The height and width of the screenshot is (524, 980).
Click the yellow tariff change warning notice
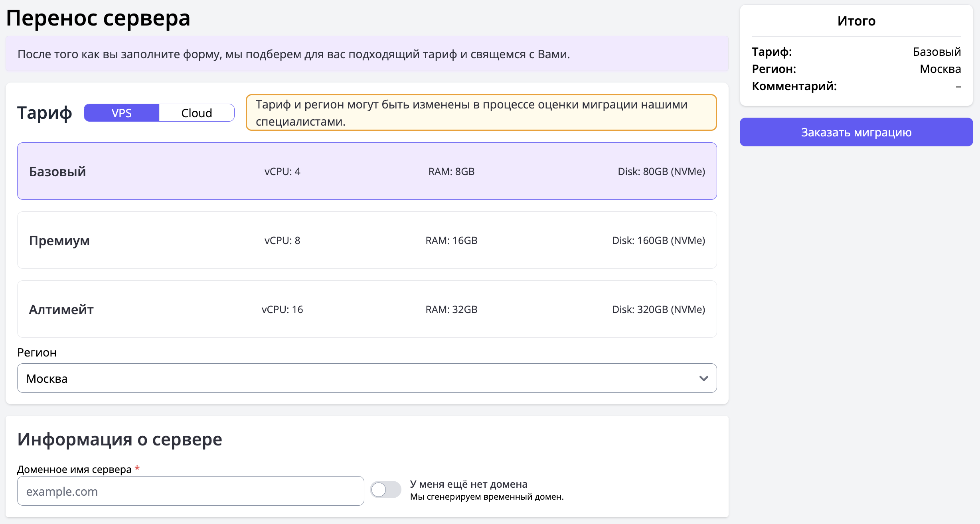pos(481,112)
